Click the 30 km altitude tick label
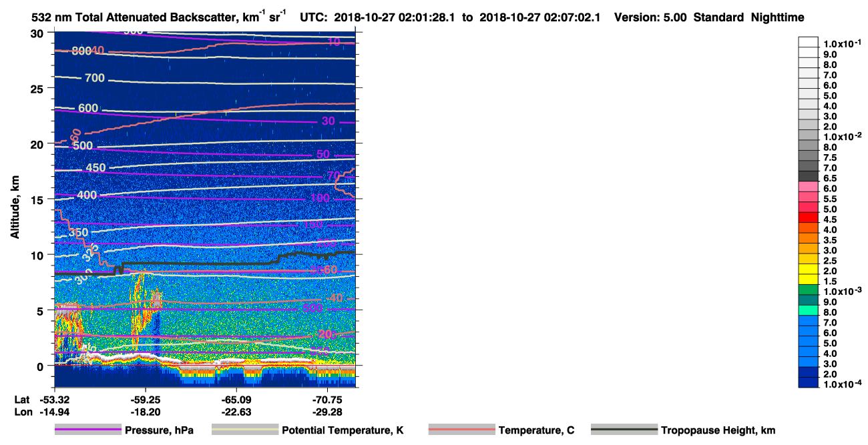Image resolution: width=868 pixels, height=445 pixels. (x=38, y=33)
